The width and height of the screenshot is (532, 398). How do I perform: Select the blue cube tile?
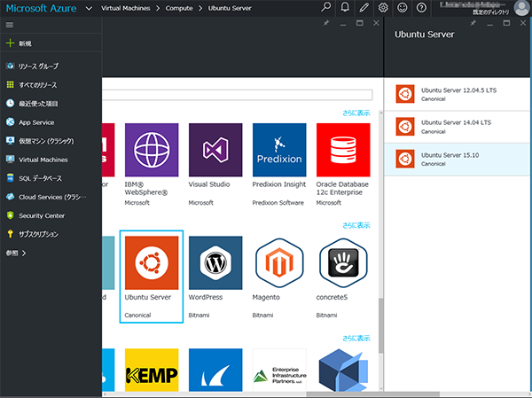(343, 370)
